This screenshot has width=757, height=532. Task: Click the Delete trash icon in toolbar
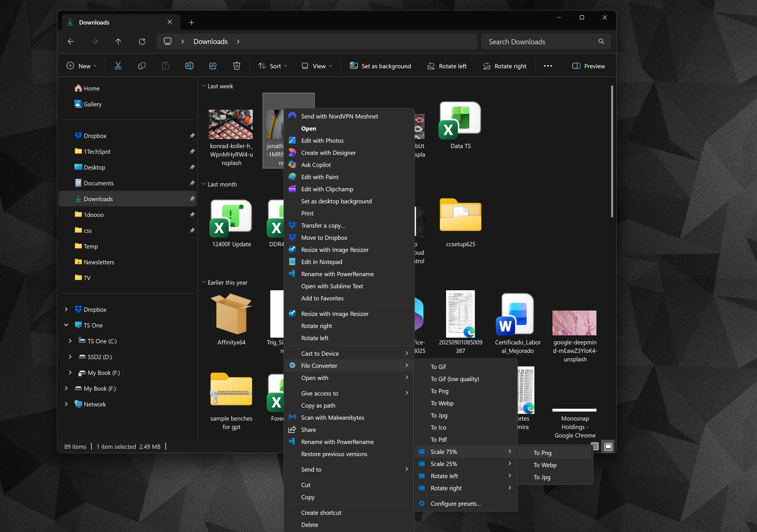point(236,66)
